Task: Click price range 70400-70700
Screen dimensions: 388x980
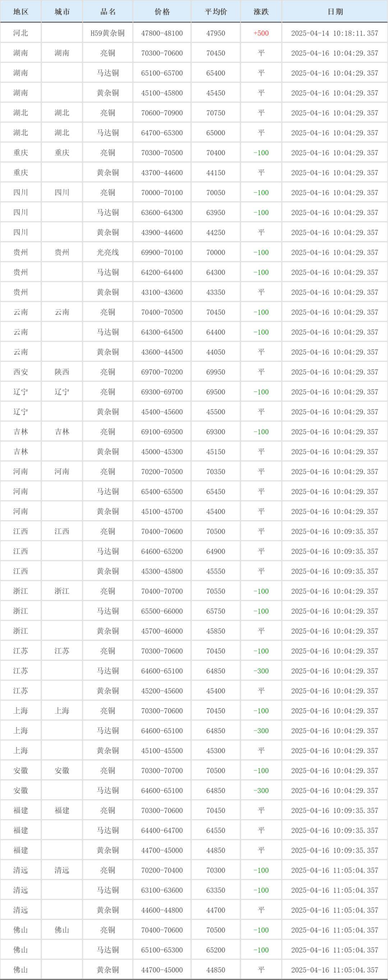Action: pos(162,591)
